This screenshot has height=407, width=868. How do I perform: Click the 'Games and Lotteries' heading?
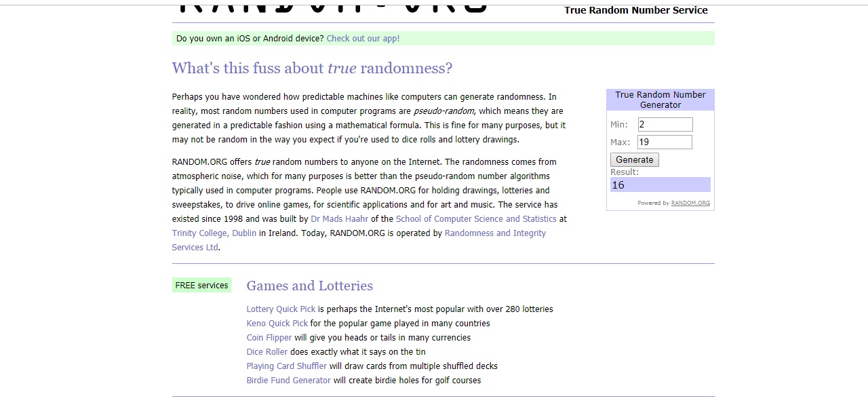[310, 286]
